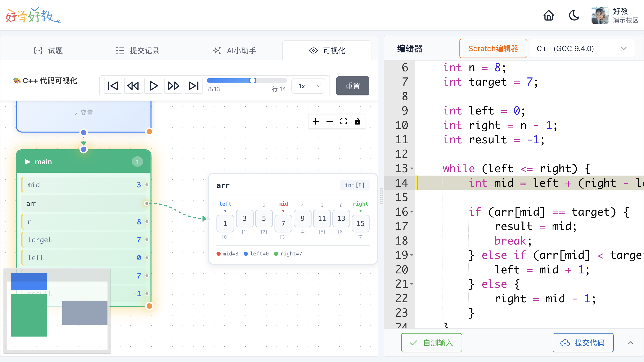Switch to the 提交记录 tab
Screen dimensions: 644x362
coord(137,50)
